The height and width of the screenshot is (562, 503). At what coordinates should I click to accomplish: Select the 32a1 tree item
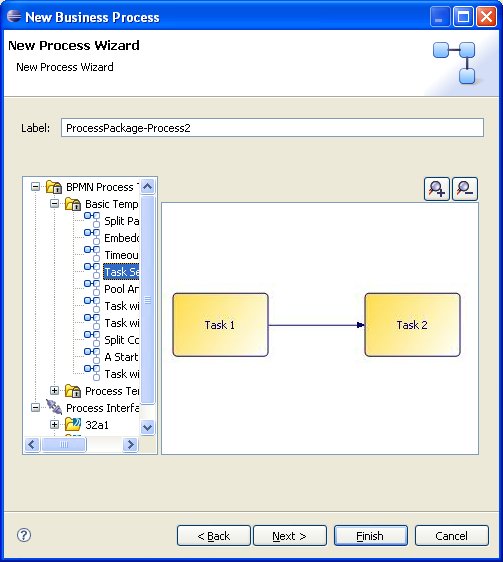tap(97, 425)
